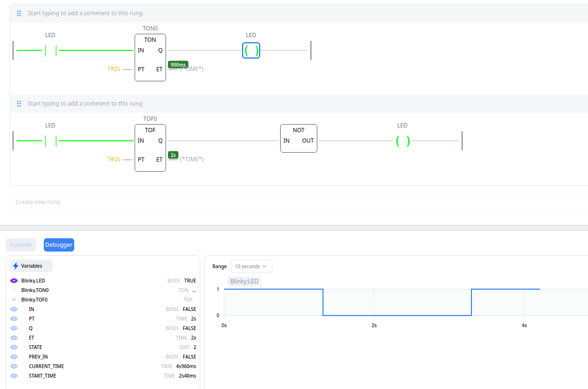Screen dimensions: 588x389
Task: Click the Variables button
Action: (x=31, y=266)
